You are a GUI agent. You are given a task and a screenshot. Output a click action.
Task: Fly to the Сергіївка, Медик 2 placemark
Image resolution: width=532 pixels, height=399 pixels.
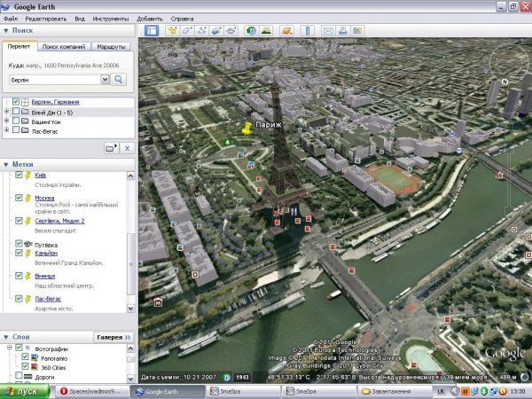point(59,221)
